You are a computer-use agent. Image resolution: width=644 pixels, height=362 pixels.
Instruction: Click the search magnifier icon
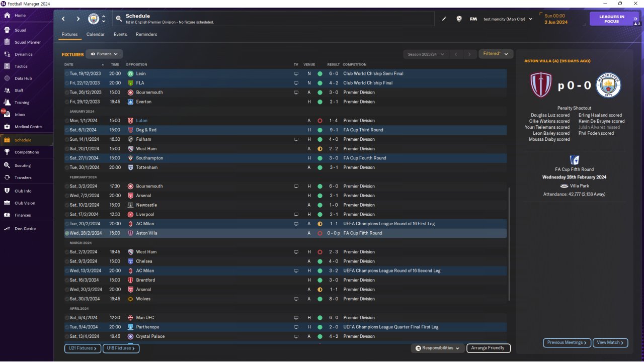pos(119,19)
